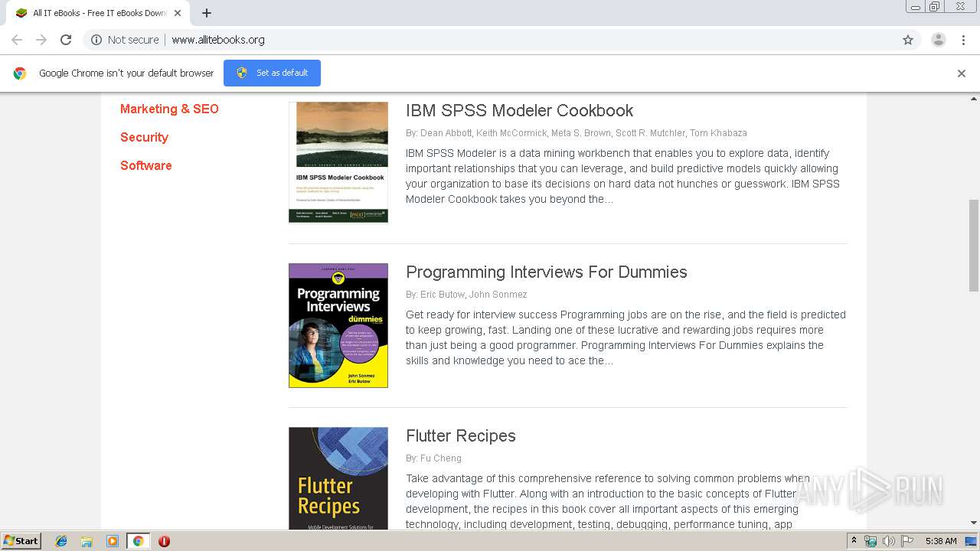980x551 pixels.
Task: Open the Security category
Action: coord(144,137)
